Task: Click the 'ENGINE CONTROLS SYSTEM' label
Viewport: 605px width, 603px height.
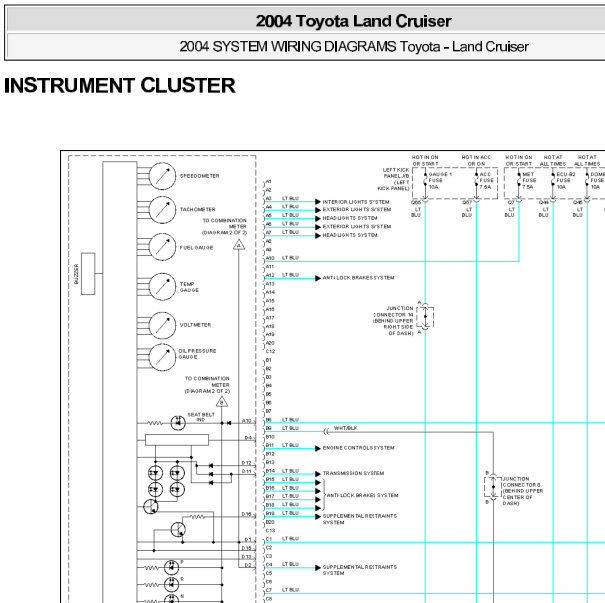Action: point(358,448)
